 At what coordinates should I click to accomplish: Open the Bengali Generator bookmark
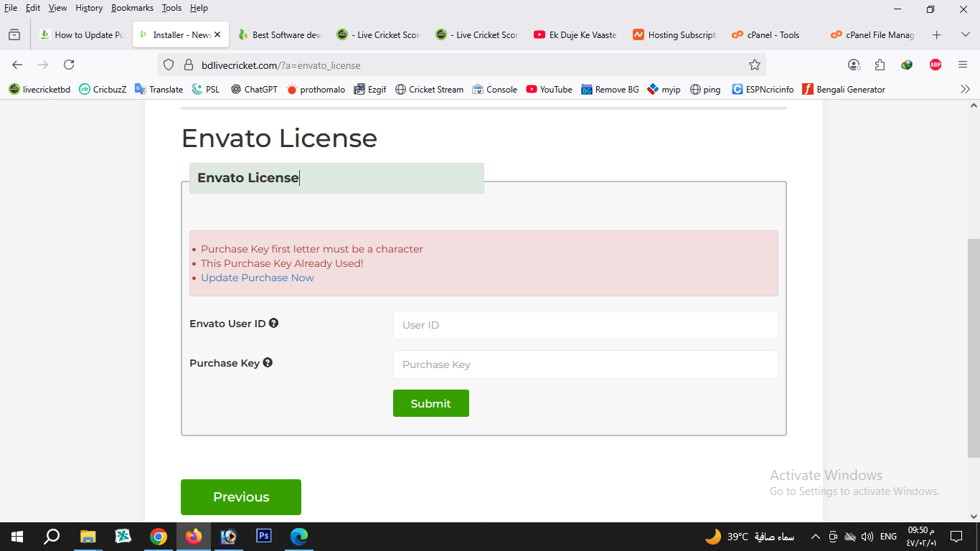[x=844, y=89]
